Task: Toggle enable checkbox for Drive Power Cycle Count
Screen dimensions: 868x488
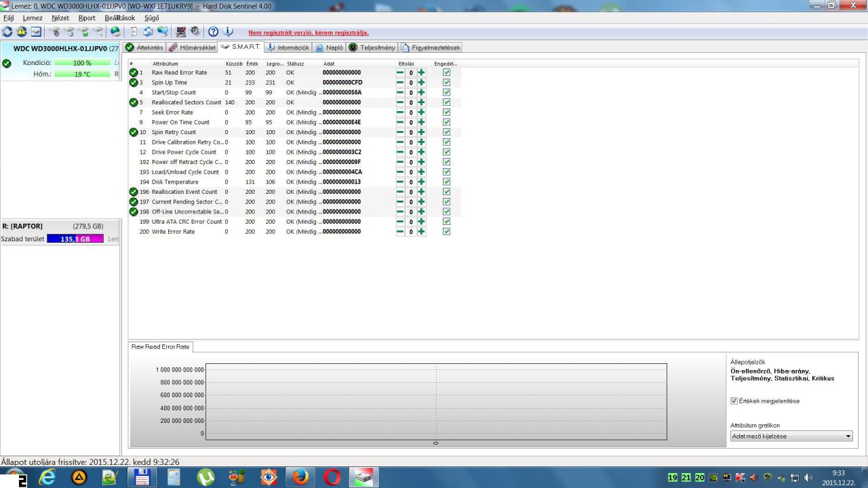Action: [x=446, y=152]
